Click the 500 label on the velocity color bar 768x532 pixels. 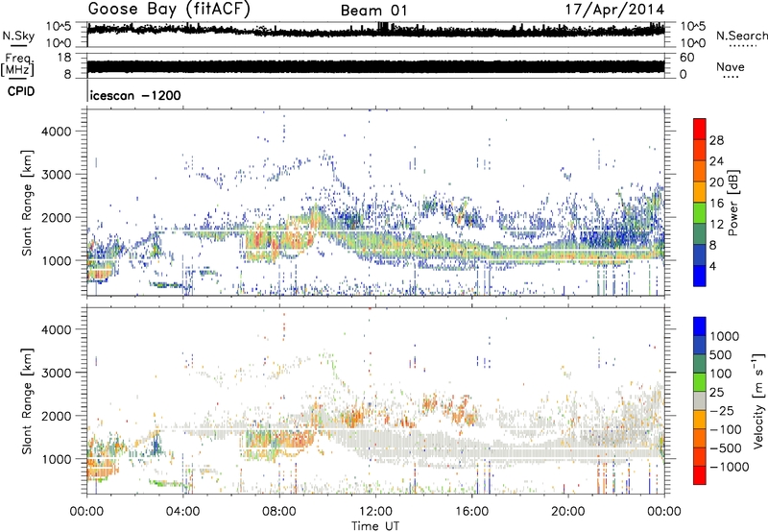[x=721, y=354]
